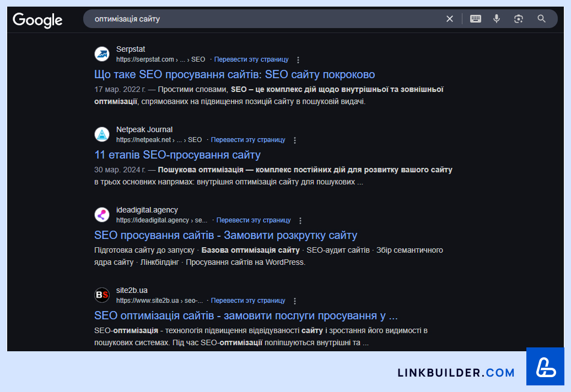The width and height of the screenshot is (571, 392).
Task: Click the '30 мар. 2024 г.' snippet date
Action: coord(120,170)
